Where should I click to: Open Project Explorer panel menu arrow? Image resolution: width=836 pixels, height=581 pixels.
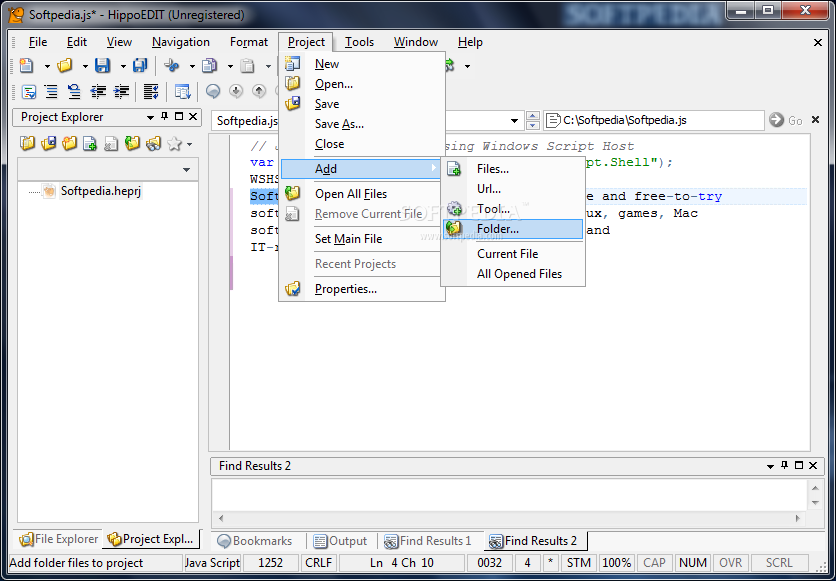point(150,117)
